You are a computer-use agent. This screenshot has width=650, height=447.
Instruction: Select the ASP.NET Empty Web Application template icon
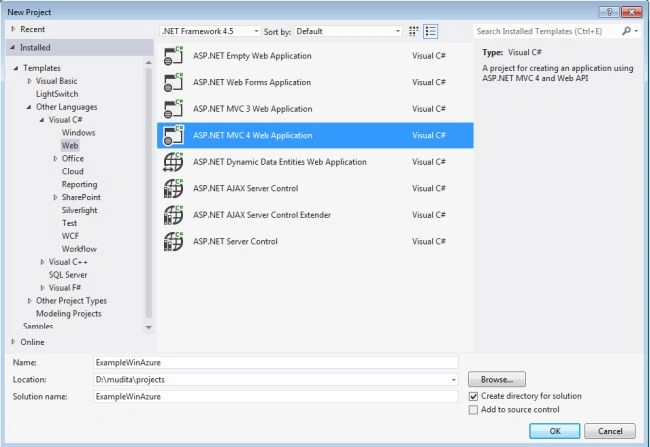(x=173, y=56)
